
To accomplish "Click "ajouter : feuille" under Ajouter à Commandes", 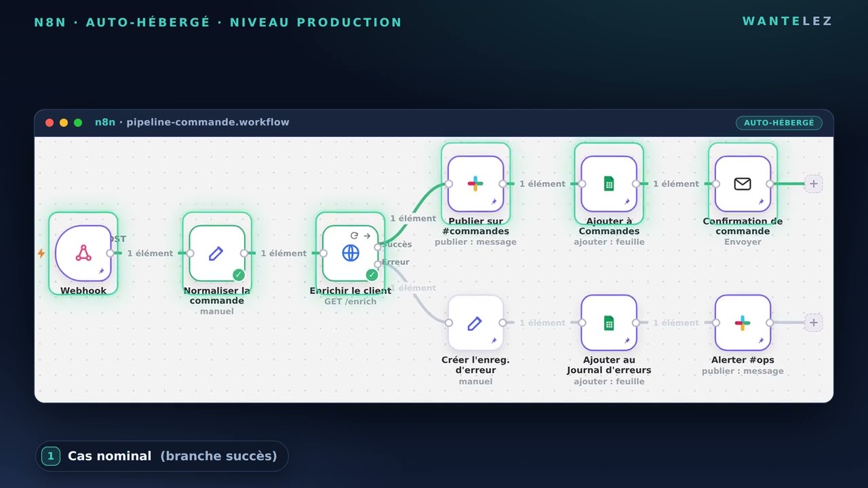I will click(x=609, y=242).
